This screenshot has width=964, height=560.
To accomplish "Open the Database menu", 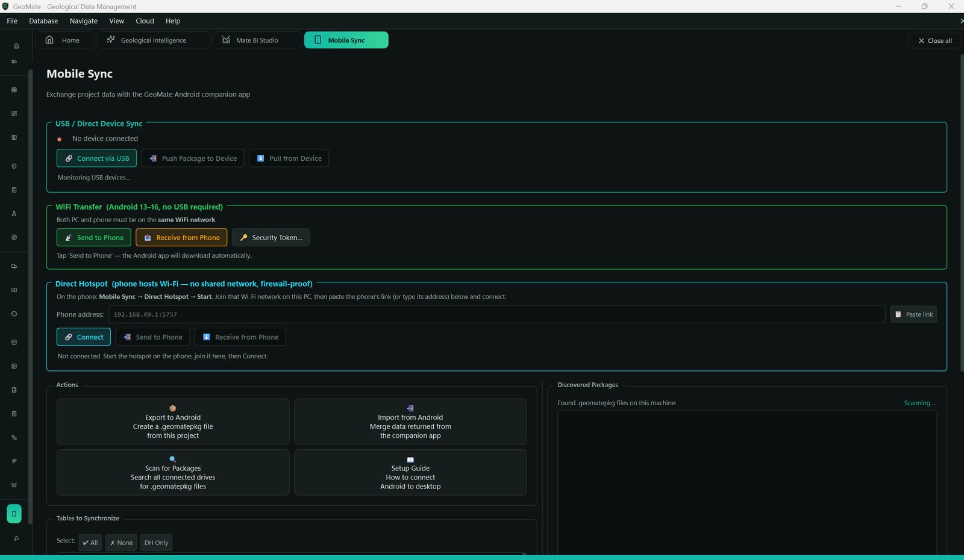I will coord(43,21).
